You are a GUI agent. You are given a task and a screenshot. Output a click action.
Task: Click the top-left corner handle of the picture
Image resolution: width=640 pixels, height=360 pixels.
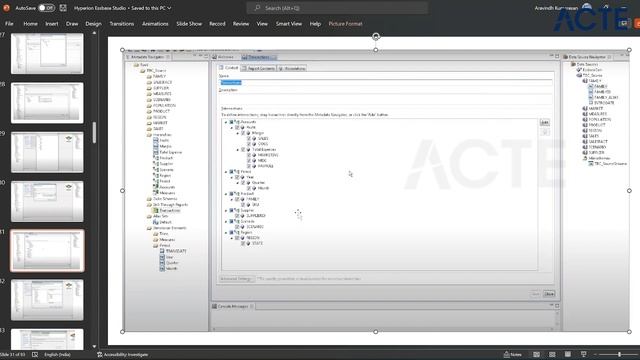[122, 50]
